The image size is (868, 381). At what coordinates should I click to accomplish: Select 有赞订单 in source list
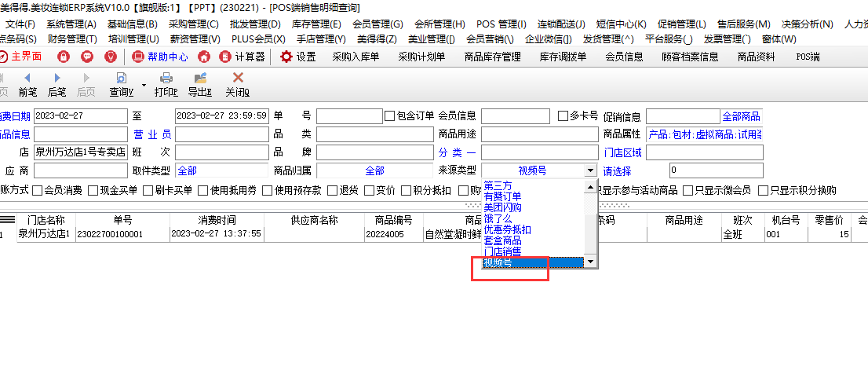click(x=502, y=196)
